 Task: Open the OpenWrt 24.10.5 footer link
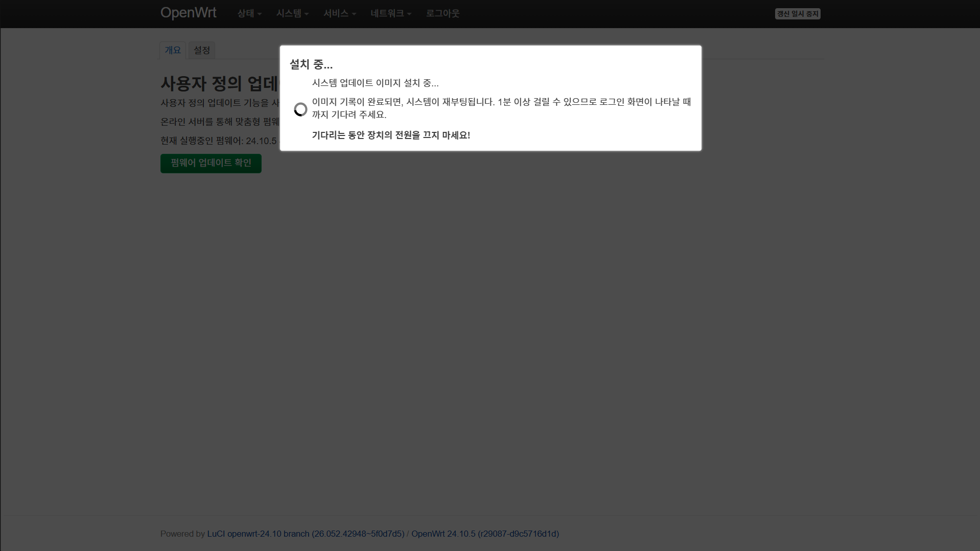(484, 534)
